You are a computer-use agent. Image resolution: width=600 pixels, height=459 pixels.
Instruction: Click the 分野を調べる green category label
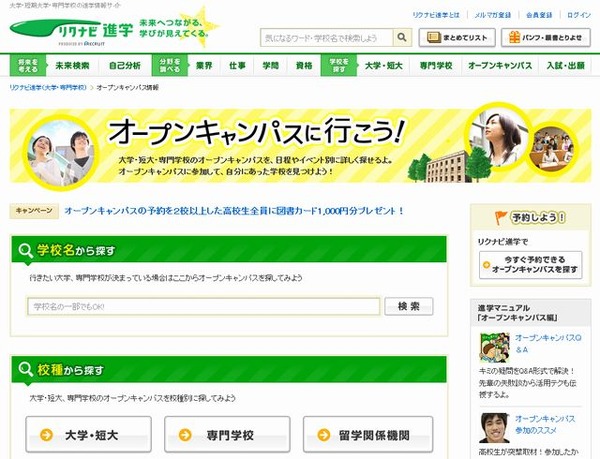tap(170, 65)
